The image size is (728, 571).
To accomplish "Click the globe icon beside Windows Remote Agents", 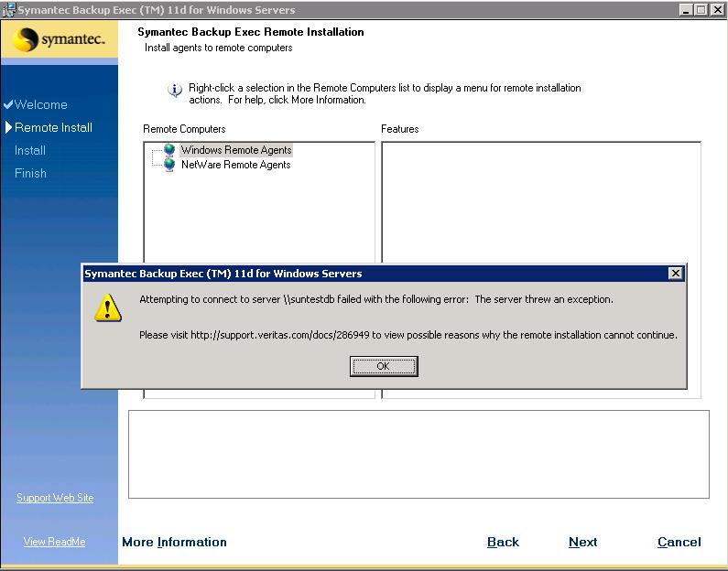I will tap(169, 150).
